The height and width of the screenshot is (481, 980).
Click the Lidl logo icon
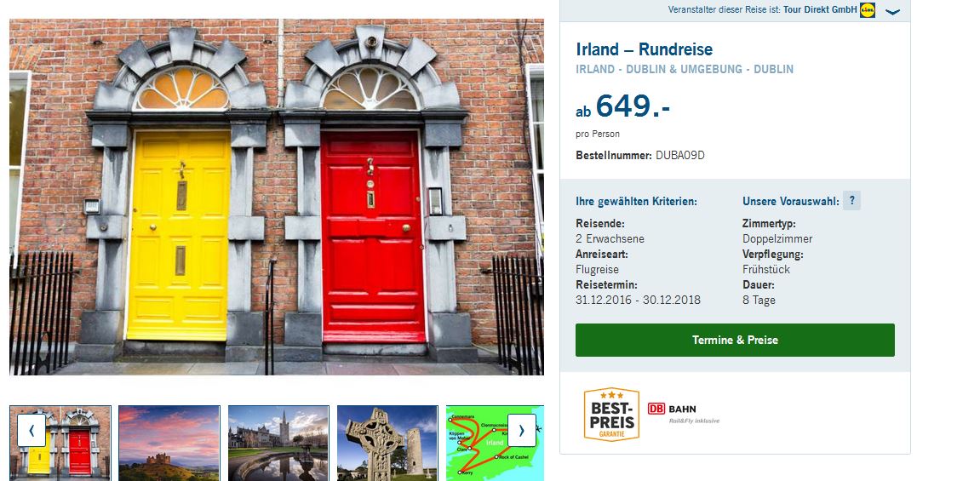[x=868, y=10]
